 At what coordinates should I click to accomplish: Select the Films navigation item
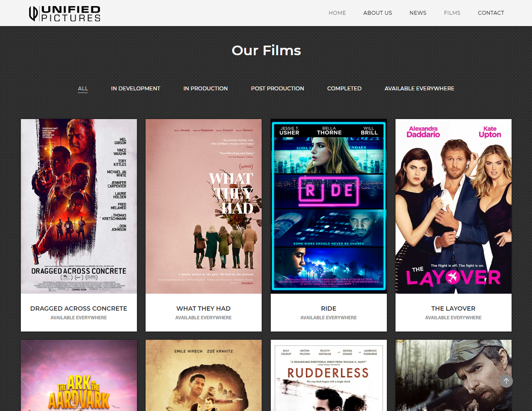[452, 13]
